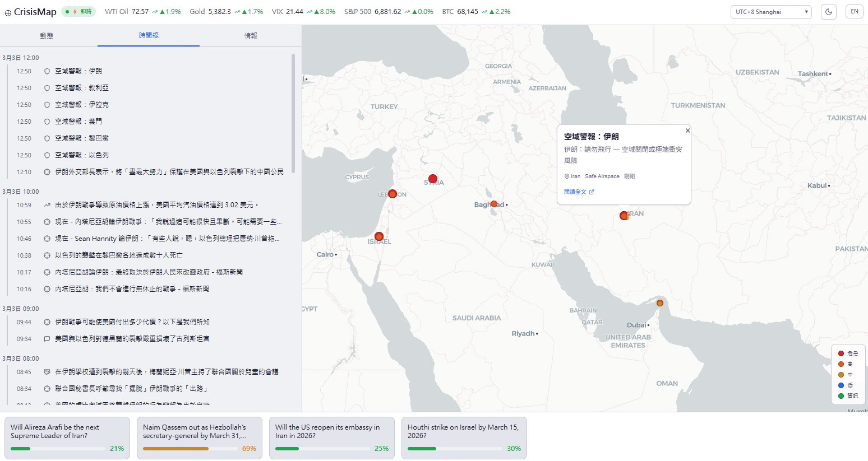Click shield icon beside 空域警報:敘利亞
Viewport: 868px width, 461px height.
47,88
